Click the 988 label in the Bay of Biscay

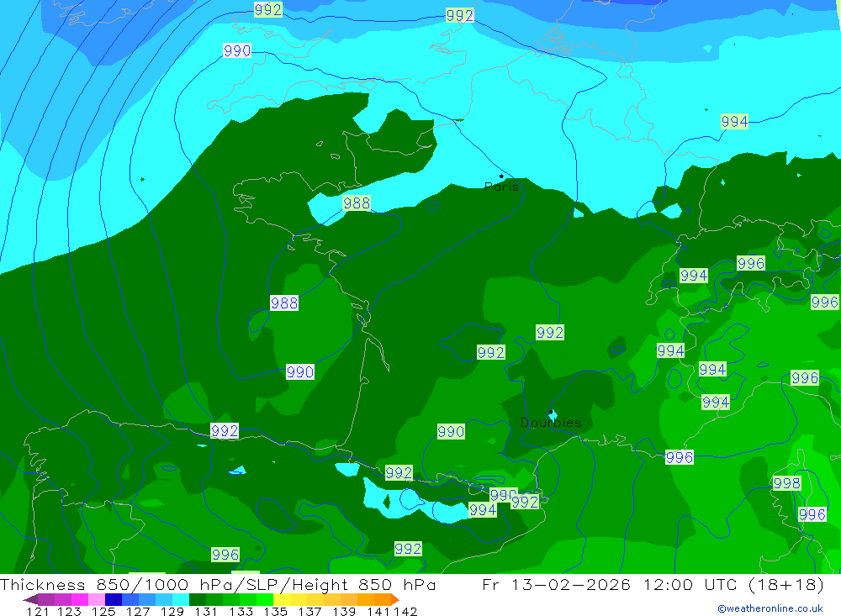point(284,303)
